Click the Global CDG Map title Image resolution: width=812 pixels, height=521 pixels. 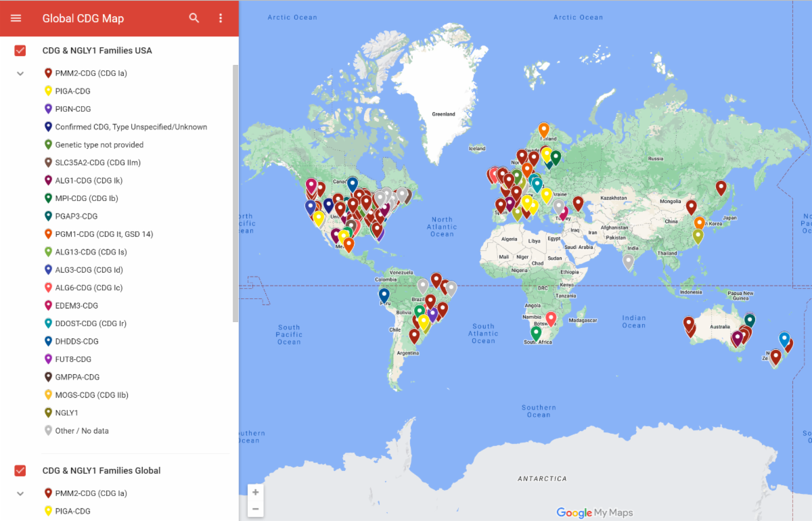pos(83,18)
